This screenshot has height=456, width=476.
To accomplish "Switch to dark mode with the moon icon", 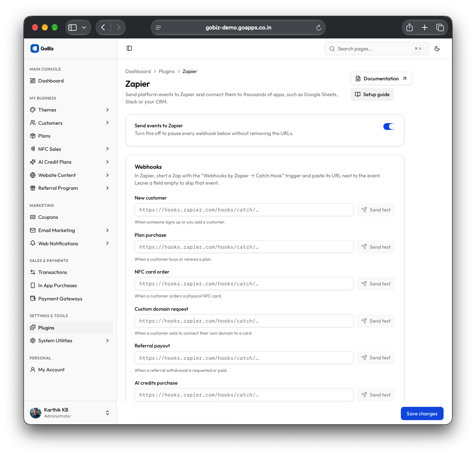I will tap(437, 49).
